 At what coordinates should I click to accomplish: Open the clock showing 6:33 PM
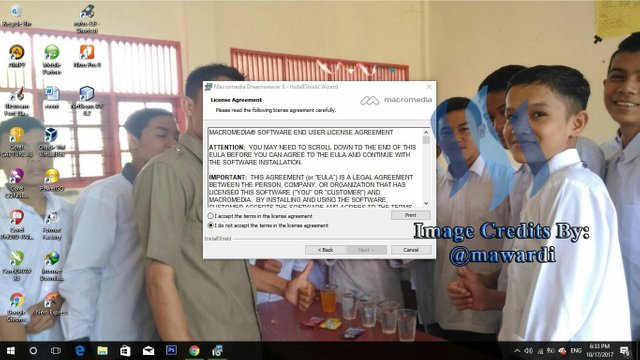[600, 351]
